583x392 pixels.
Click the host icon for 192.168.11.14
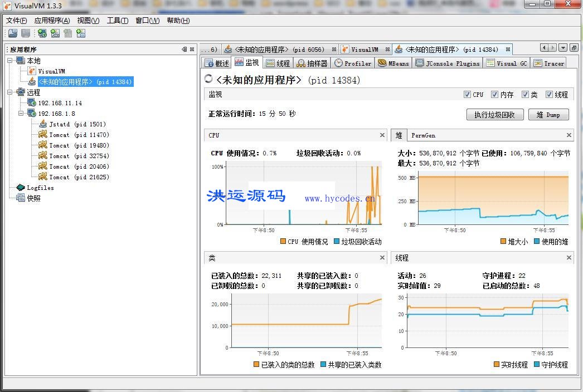point(32,102)
